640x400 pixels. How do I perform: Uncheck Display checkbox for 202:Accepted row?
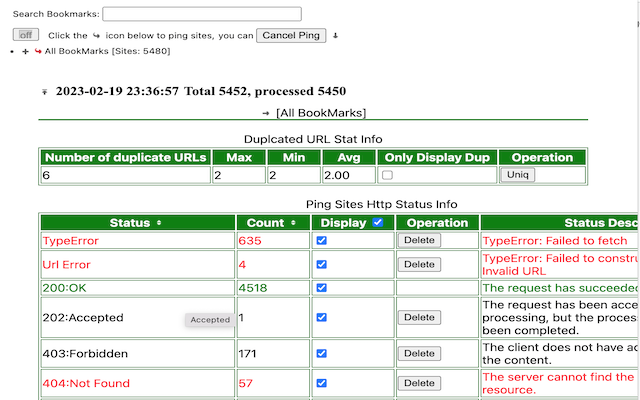(x=322, y=317)
